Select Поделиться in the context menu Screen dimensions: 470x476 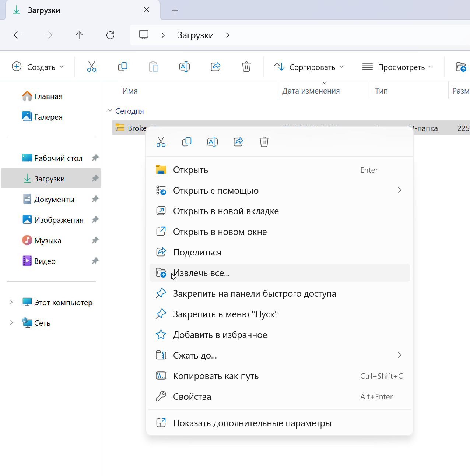(x=280, y=252)
